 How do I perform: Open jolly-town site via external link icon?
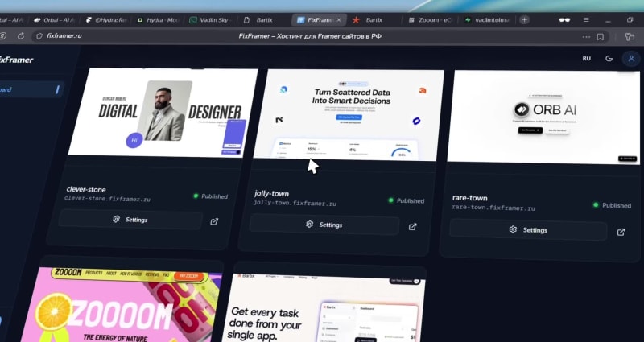412,227
